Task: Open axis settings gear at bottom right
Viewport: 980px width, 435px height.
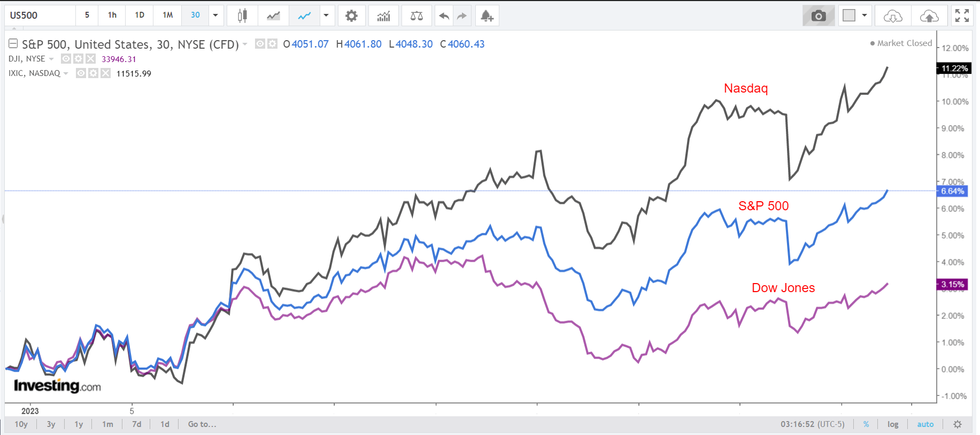Action: [958, 424]
